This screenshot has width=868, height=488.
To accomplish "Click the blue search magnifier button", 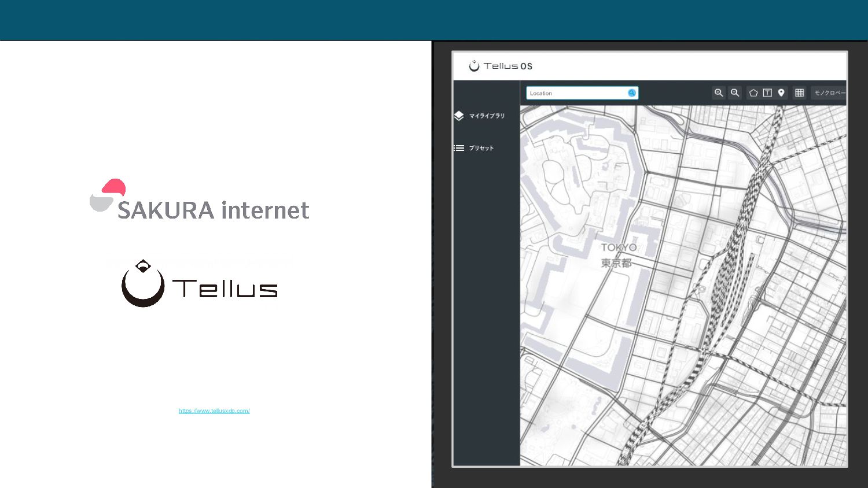I will 632,93.
